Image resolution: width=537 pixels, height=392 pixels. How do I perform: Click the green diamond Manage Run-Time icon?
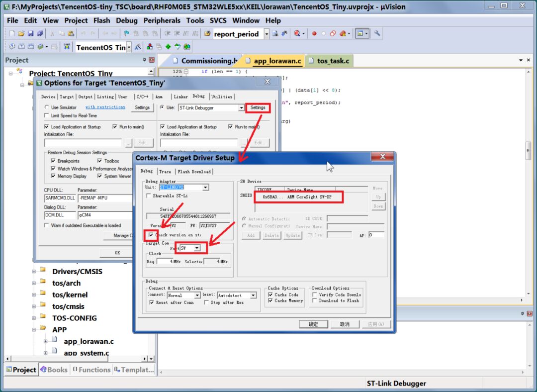click(168, 47)
